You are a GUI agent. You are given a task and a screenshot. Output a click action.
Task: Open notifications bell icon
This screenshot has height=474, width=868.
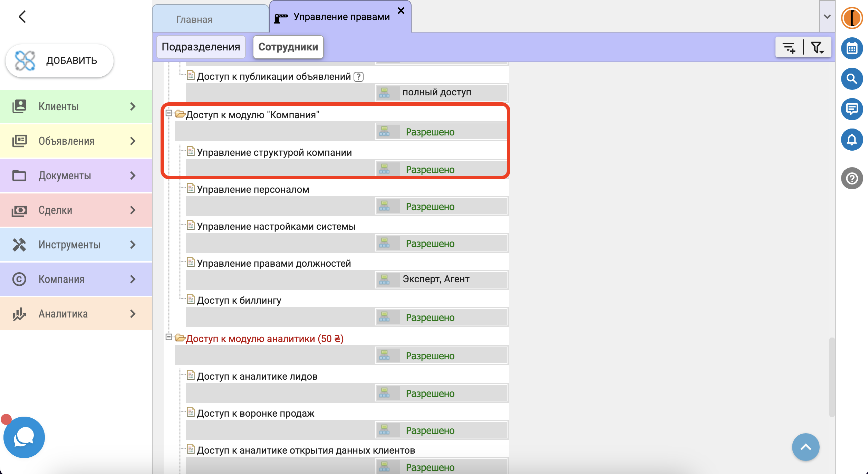tap(852, 140)
